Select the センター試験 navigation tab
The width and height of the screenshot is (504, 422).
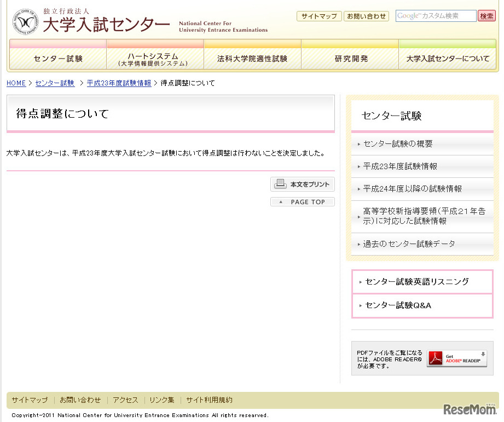pos(58,59)
